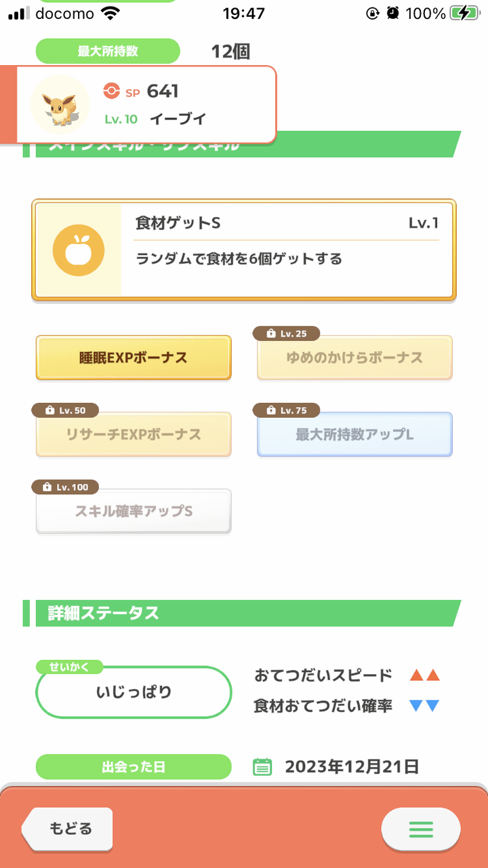
Task: Select the locked ゆめのかけらボーナス skill
Action: [354, 358]
